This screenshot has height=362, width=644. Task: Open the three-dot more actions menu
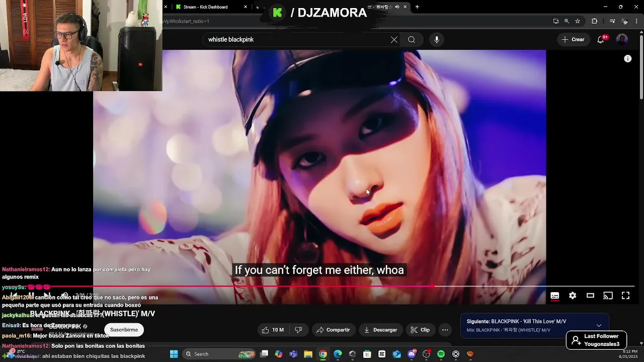coord(445,330)
